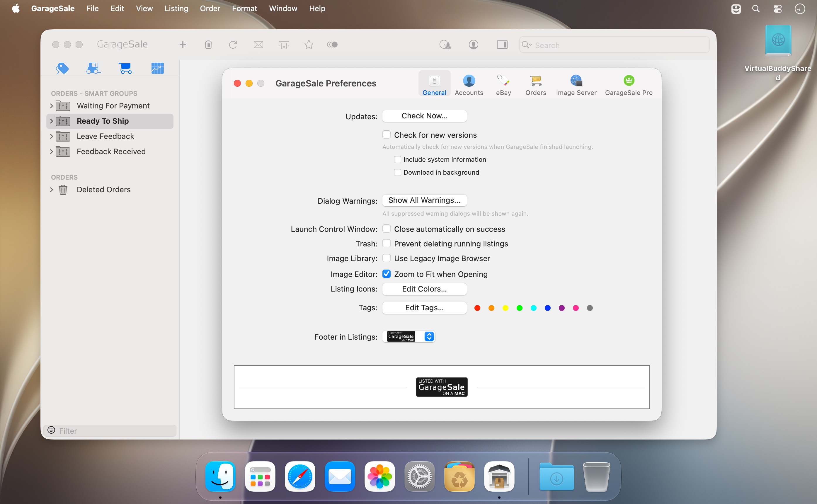
Task: Enable Check for new versions checkbox
Action: point(386,135)
